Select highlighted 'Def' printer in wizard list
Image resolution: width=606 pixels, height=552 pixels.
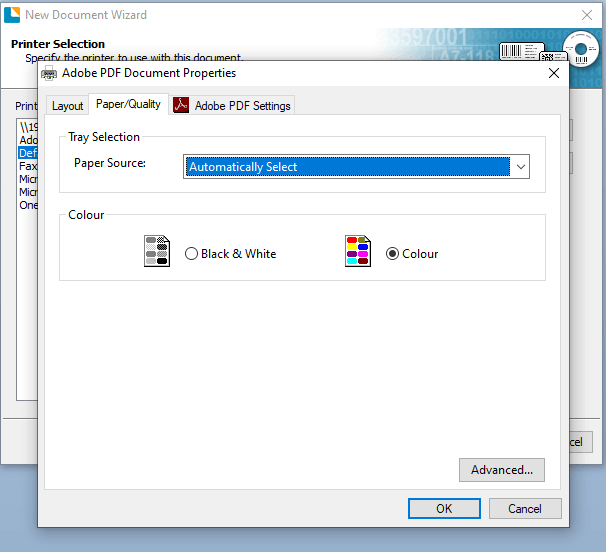coord(28,153)
